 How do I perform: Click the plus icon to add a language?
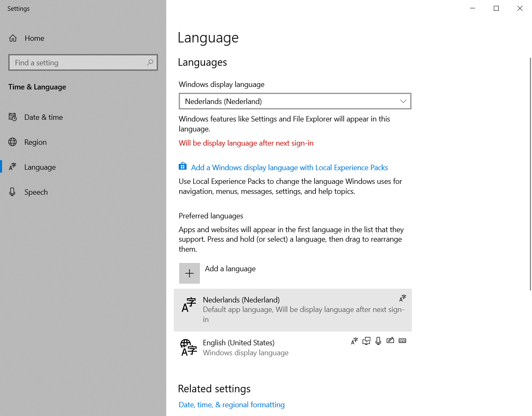[190, 273]
